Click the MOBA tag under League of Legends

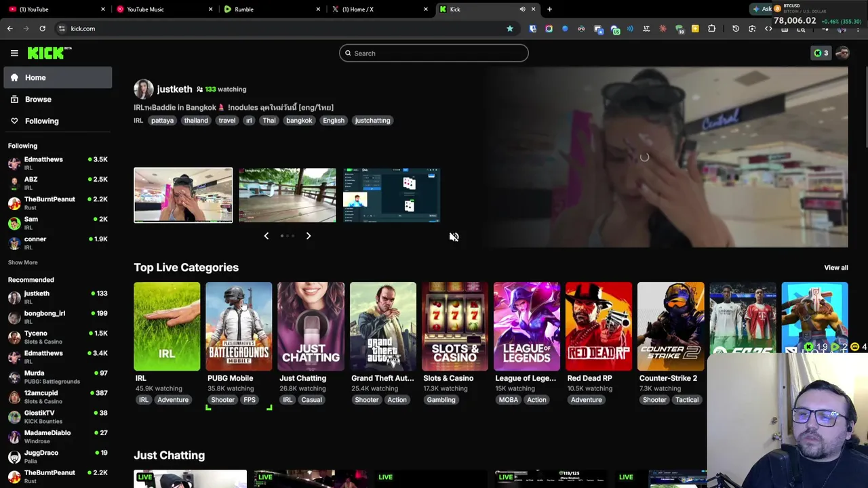pos(508,400)
